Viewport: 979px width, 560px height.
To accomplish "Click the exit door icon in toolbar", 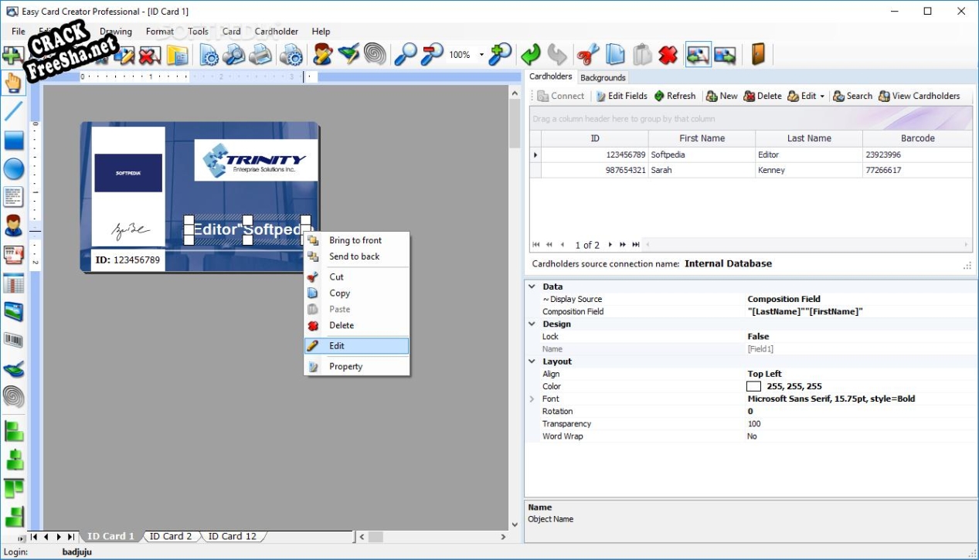I will 758,55.
